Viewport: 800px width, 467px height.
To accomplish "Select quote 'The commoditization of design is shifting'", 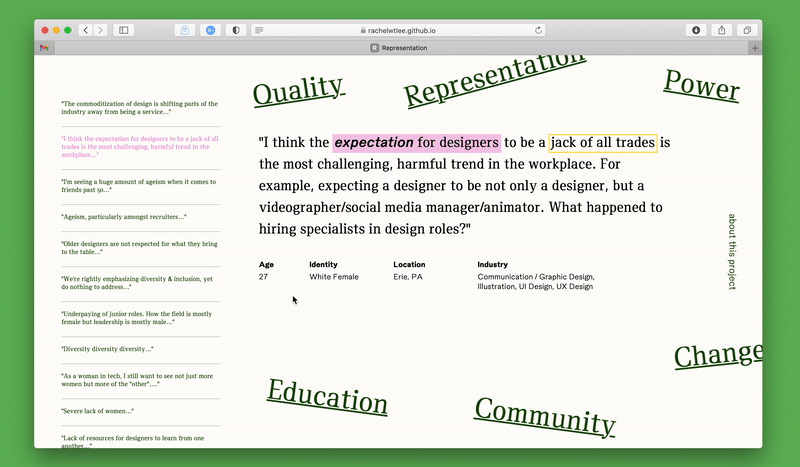I will tap(139, 108).
